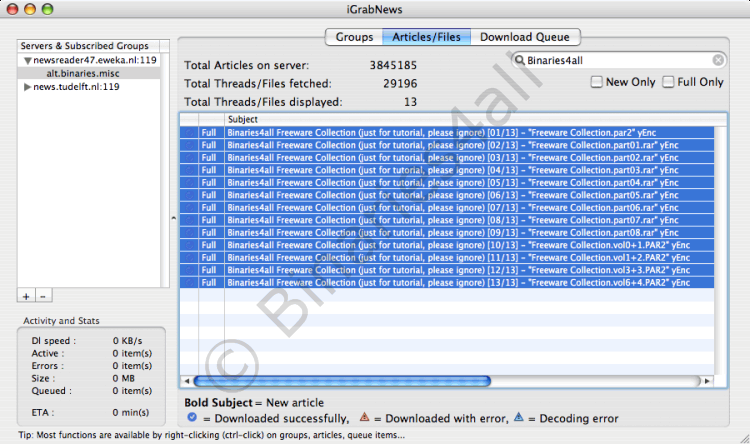
Task: Click the Total Articles value 3845185
Action: point(393,65)
